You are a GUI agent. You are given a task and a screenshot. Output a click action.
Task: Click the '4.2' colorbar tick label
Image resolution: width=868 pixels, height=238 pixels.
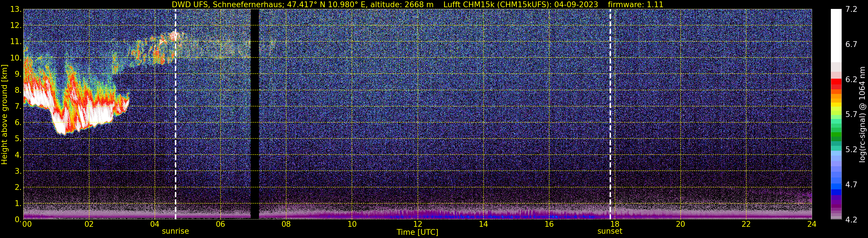click(851, 220)
